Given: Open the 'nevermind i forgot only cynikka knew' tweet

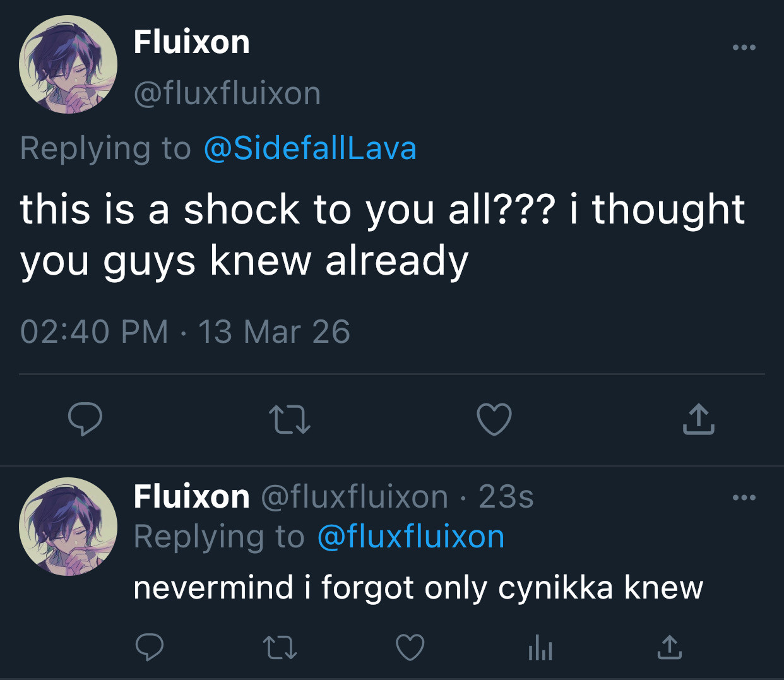Looking at the screenshot, I should pyautogui.click(x=418, y=588).
